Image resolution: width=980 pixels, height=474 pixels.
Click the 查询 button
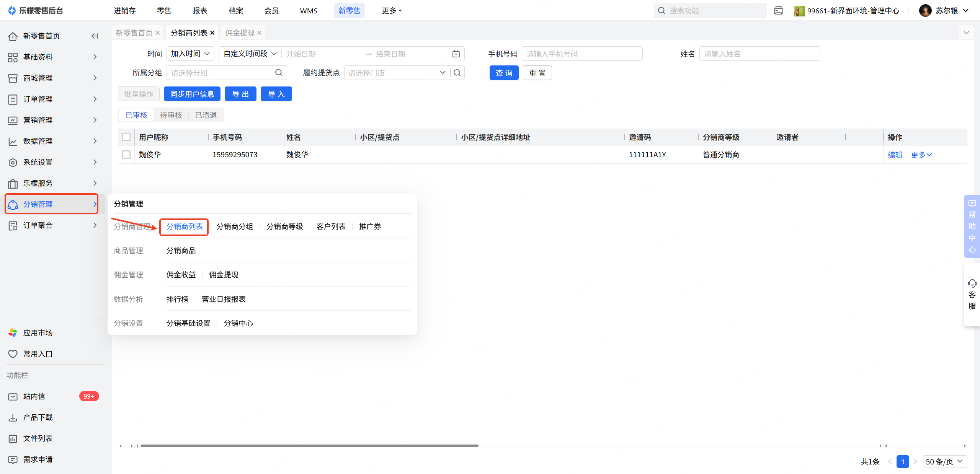[504, 73]
